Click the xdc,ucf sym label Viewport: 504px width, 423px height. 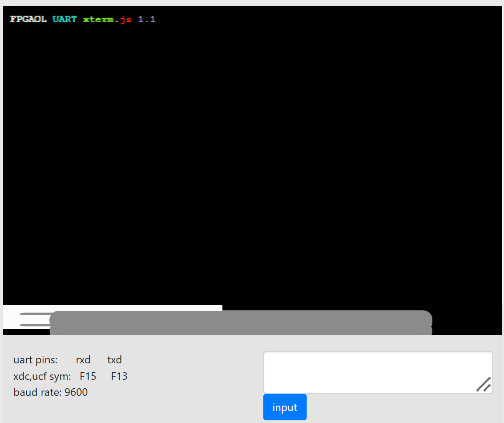pos(42,376)
